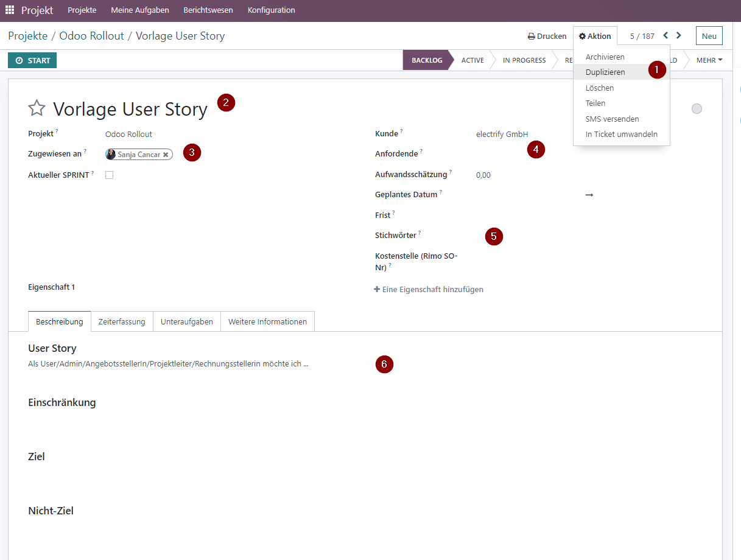This screenshot has height=560, width=741.
Task: Click Eine Eigenschaft hinzufügen
Action: tap(429, 290)
